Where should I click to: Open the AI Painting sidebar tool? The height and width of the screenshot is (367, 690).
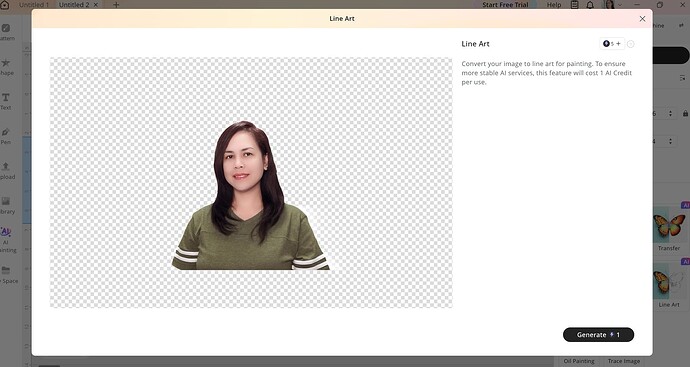(7, 240)
